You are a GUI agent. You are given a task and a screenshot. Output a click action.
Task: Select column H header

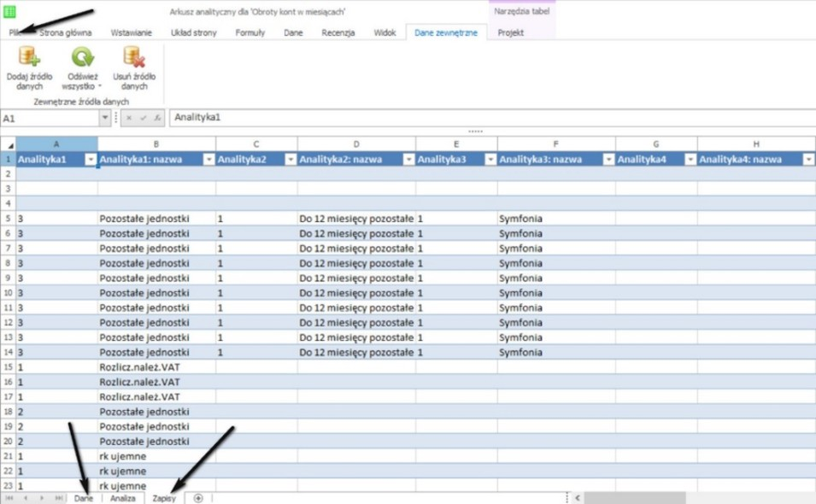tap(756, 144)
